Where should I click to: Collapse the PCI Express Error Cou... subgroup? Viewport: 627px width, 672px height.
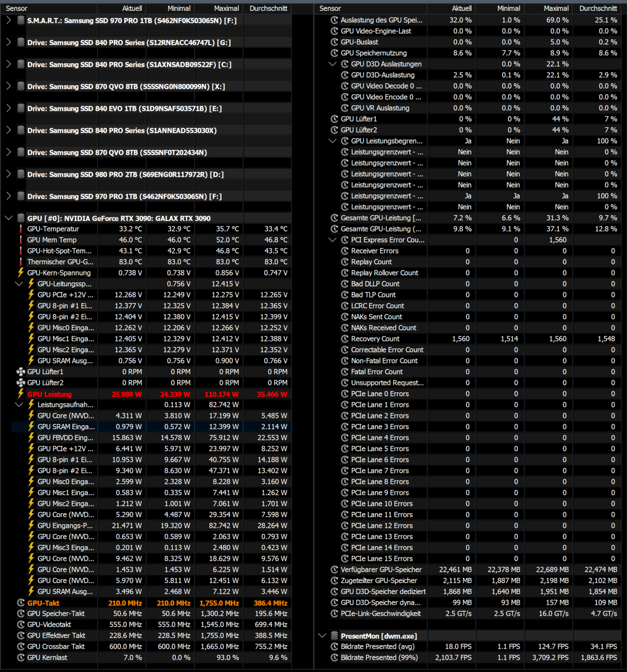(x=333, y=240)
